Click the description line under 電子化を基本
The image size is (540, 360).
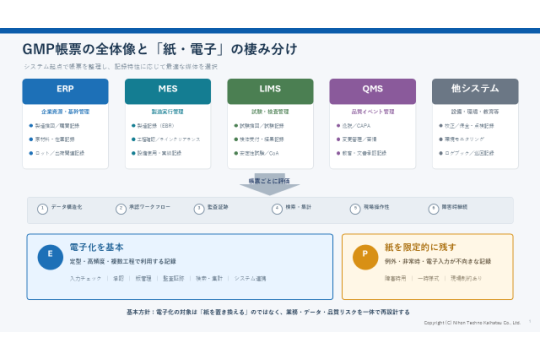[x=123, y=261]
